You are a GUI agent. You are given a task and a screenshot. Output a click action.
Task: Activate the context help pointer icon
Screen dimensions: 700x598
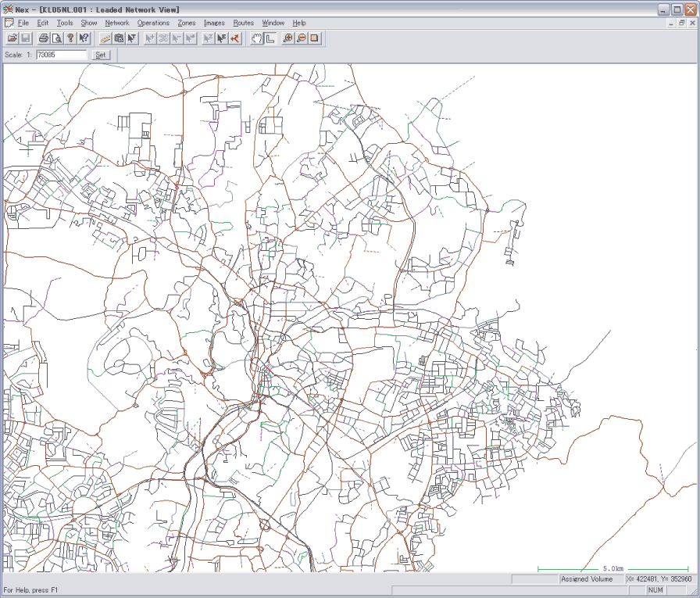(x=84, y=38)
